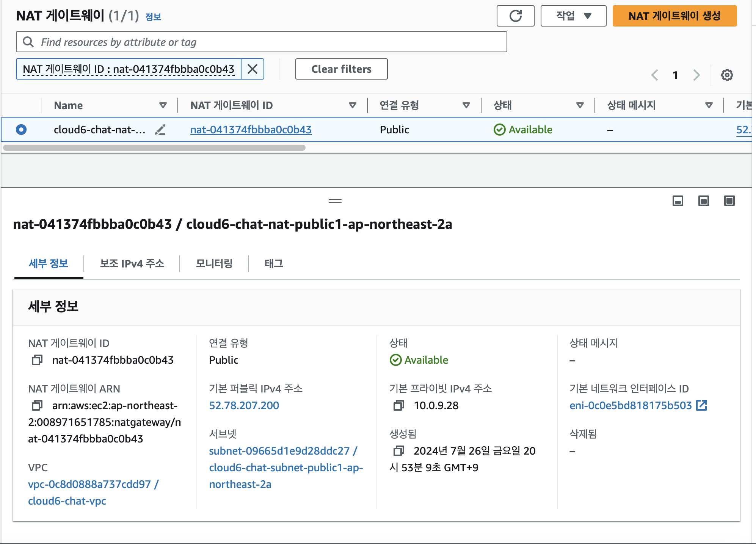756x544 pixels.
Task: Select the cloud6-chat-nat row radio button
Action: point(21,130)
